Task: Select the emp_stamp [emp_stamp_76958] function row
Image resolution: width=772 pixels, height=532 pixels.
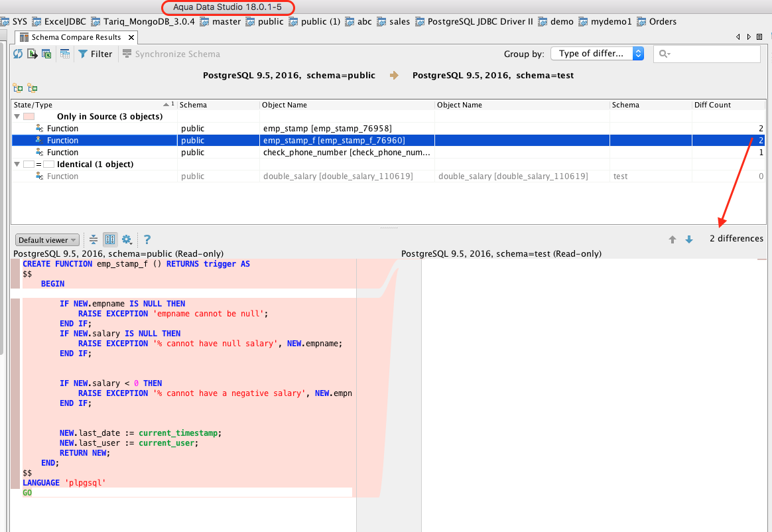Action: point(388,129)
